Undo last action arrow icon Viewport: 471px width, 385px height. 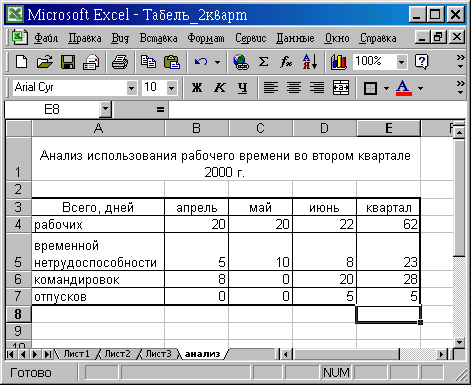click(201, 62)
